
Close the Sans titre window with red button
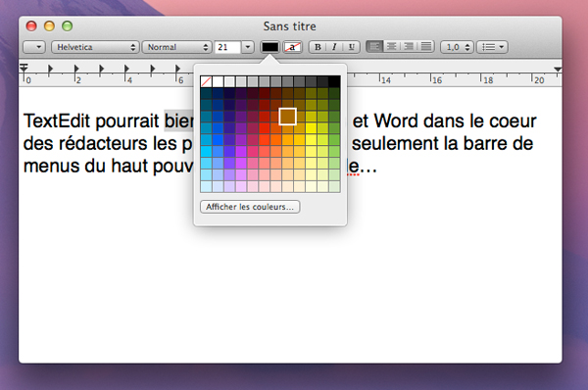31,25
